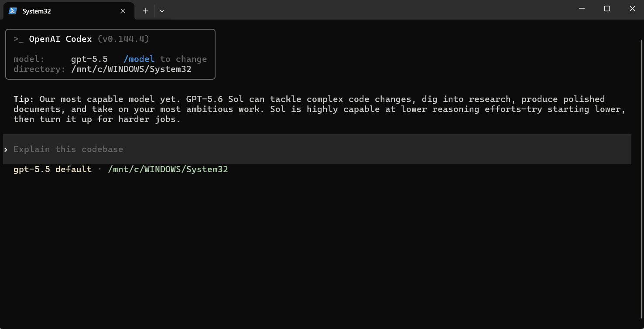Click the status line path /mnt/c/WINDOWS/System32
This screenshot has height=329, width=644.
pos(168,169)
